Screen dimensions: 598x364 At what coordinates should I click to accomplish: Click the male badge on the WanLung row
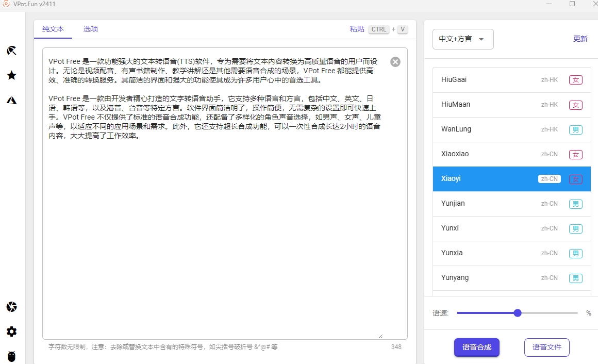pyautogui.click(x=575, y=129)
